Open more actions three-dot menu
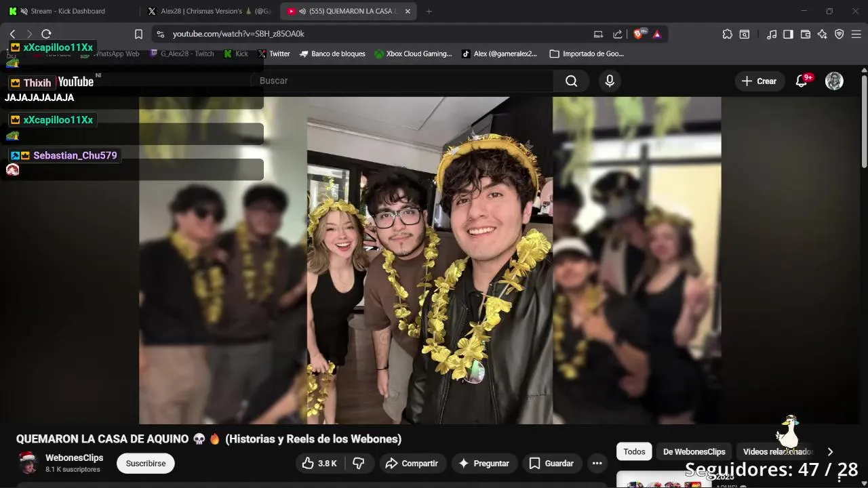The height and width of the screenshot is (488, 868). 597,463
